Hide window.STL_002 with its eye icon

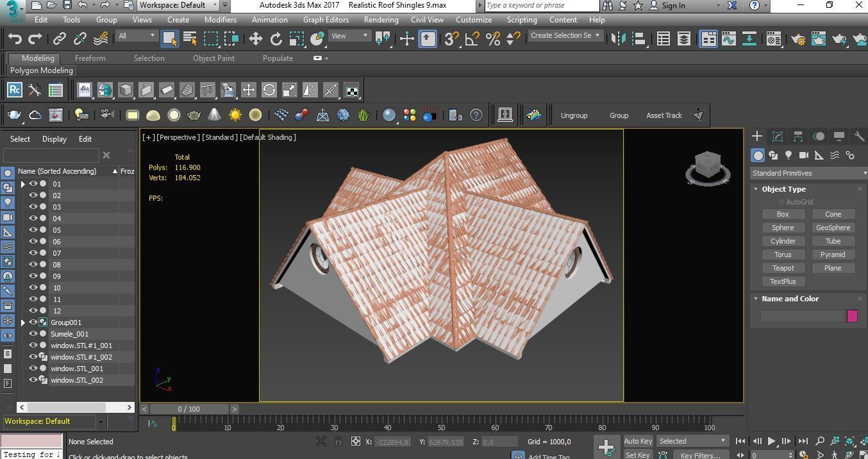[x=33, y=380]
